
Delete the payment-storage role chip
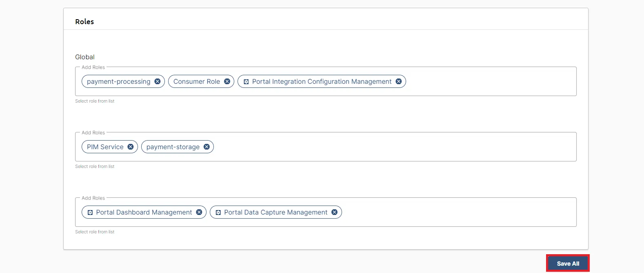click(x=207, y=147)
